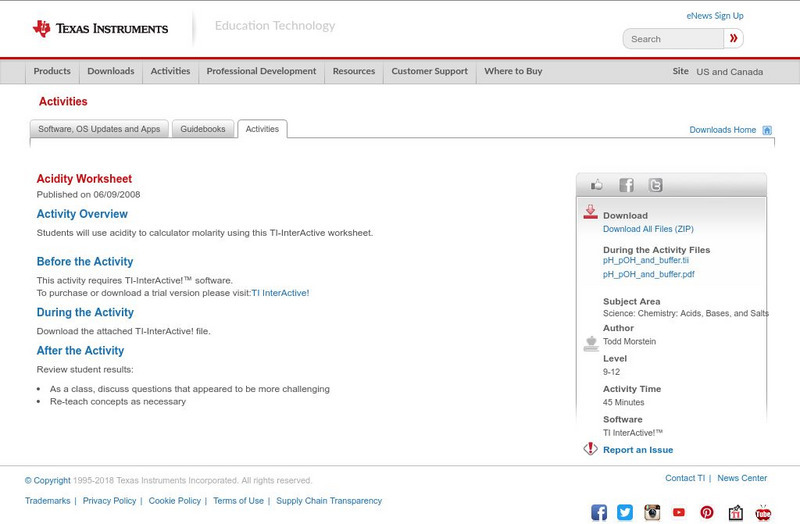Click the Acidity Worksheet title
800x524 pixels.
point(84,179)
